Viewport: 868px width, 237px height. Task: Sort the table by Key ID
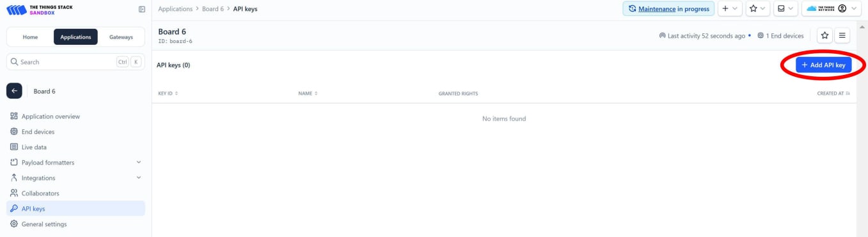click(x=168, y=94)
